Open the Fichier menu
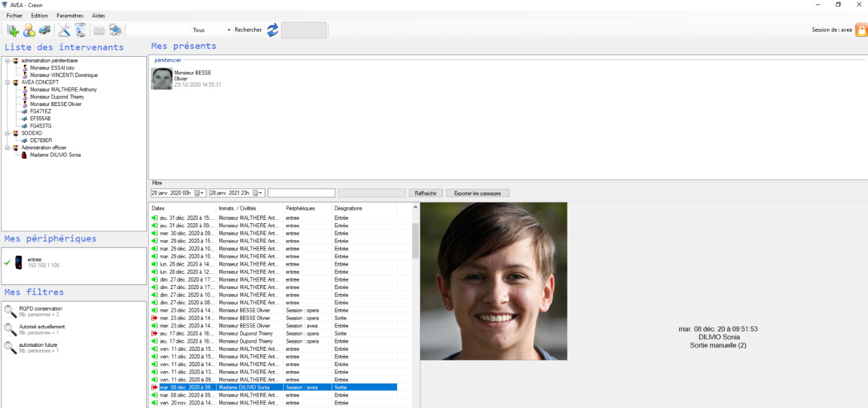Screen dimensions: 868x408 (x=15, y=16)
